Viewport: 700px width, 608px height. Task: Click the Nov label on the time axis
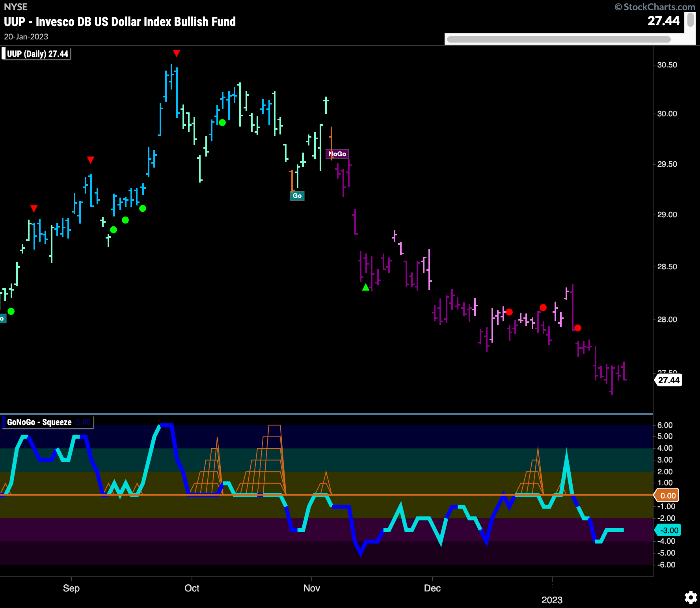pyautogui.click(x=312, y=588)
